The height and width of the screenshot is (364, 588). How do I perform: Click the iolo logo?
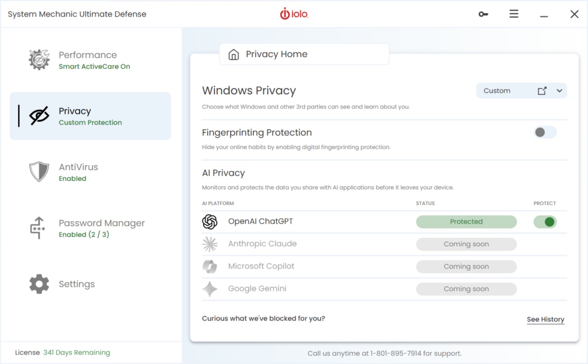click(294, 14)
